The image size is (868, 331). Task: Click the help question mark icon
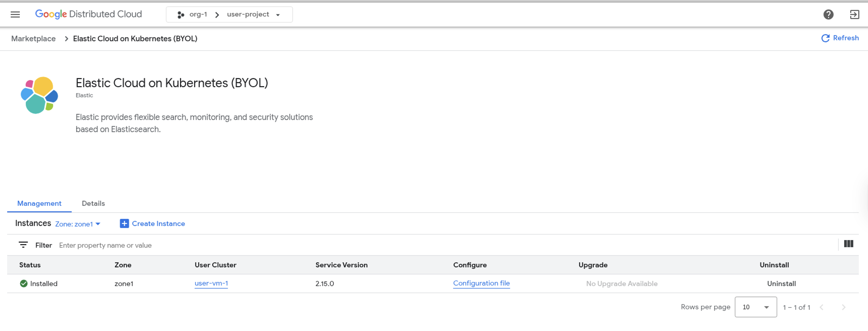pyautogui.click(x=828, y=14)
